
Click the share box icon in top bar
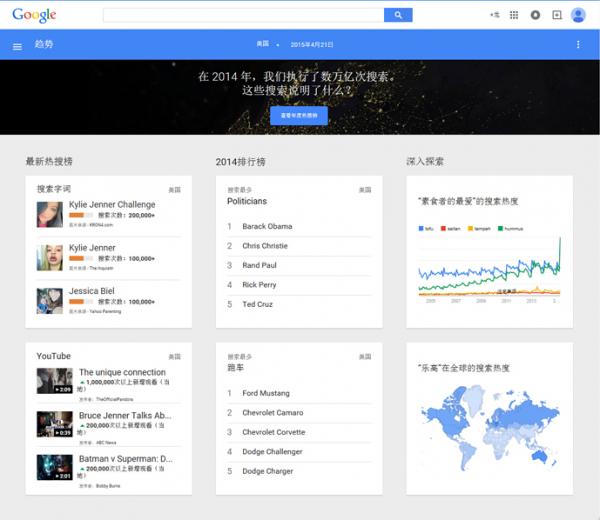tap(557, 15)
